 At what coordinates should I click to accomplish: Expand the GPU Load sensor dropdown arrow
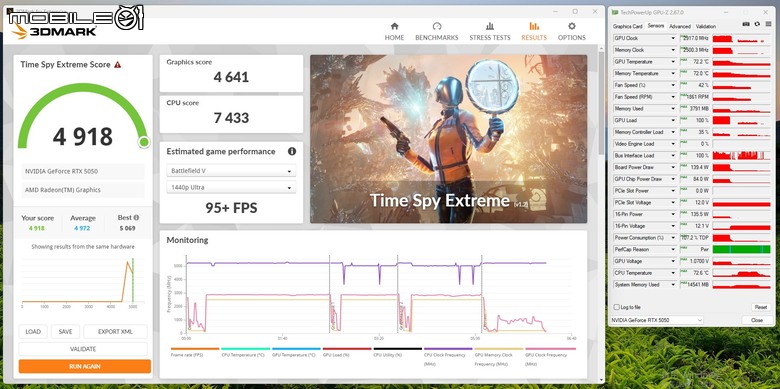(674, 120)
